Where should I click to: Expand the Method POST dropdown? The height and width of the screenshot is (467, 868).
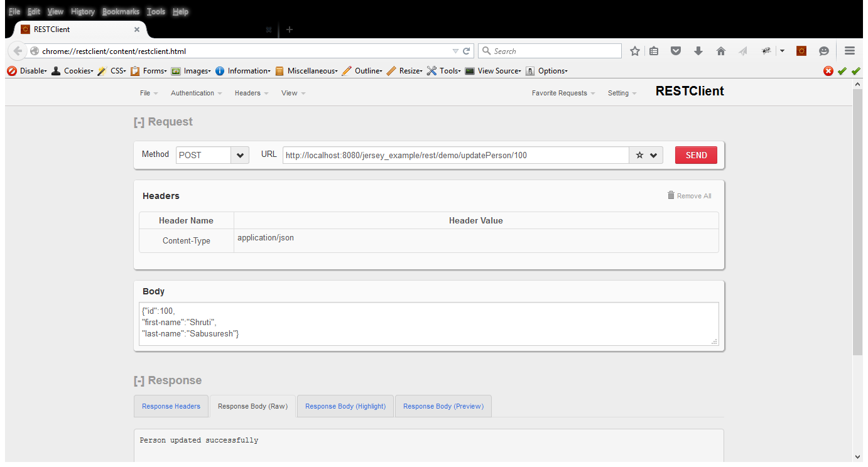[240, 155]
